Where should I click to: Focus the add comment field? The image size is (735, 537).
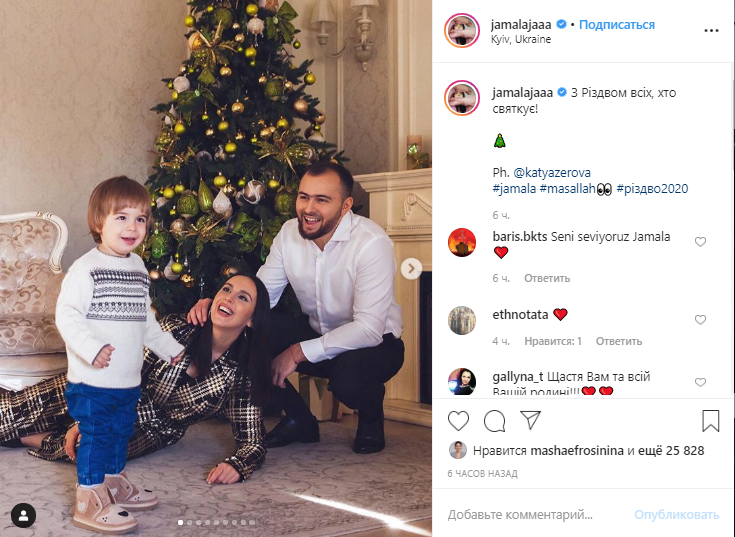coord(520,515)
